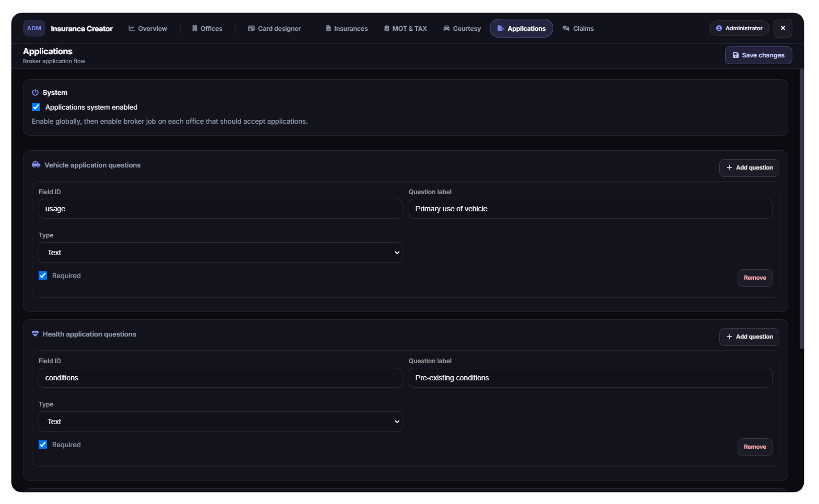
Task: Click the Claims handshake icon
Action: pyautogui.click(x=566, y=28)
